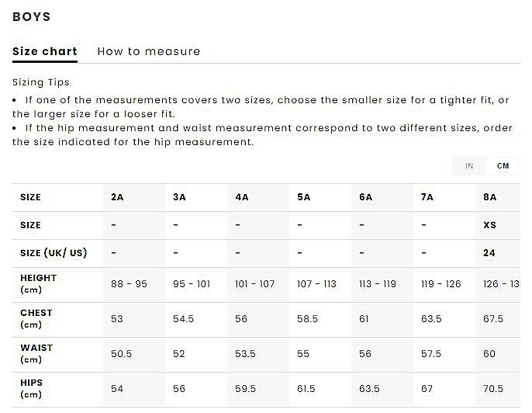
Task: Choose the 6A size column header
Action: pyautogui.click(x=365, y=198)
